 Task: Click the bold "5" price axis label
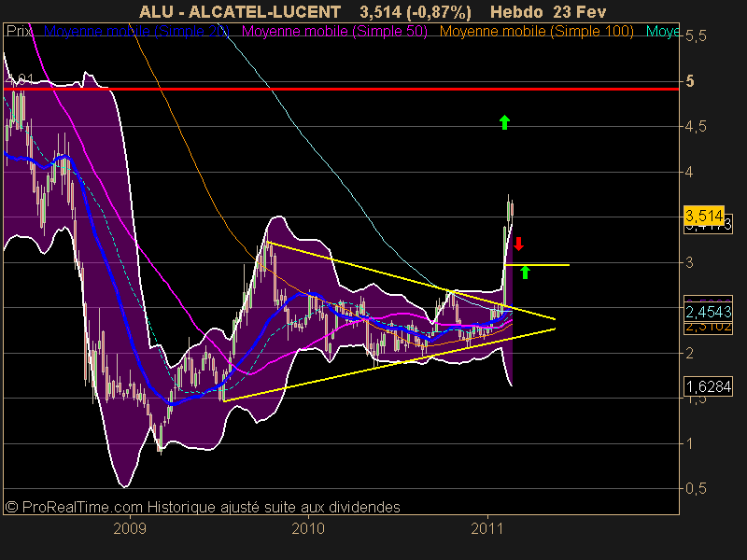(x=689, y=81)
